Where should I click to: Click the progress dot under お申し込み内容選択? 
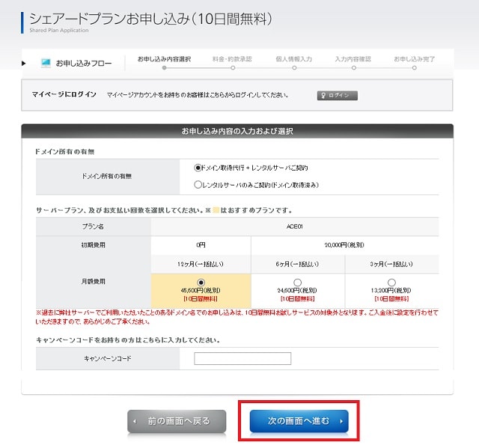tap(164, 68)
